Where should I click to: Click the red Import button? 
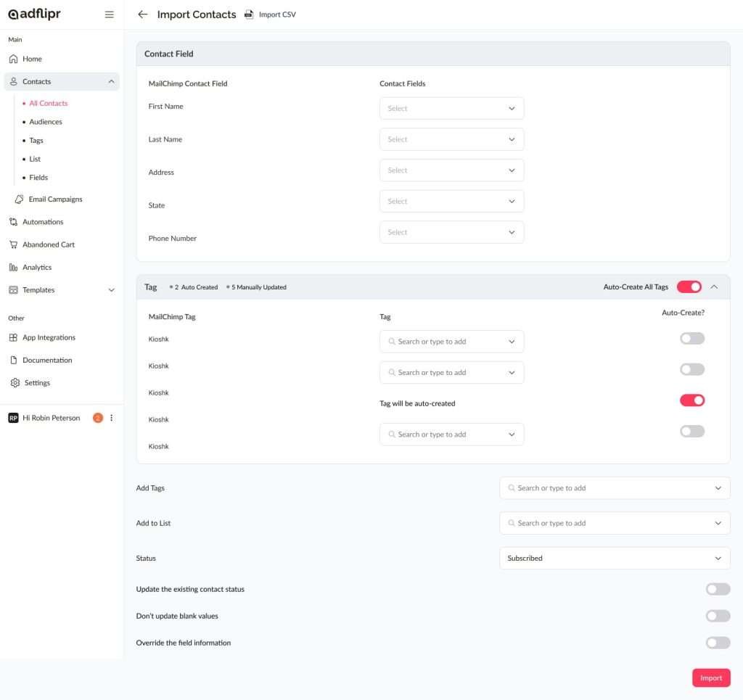click(x=710, y=678)
